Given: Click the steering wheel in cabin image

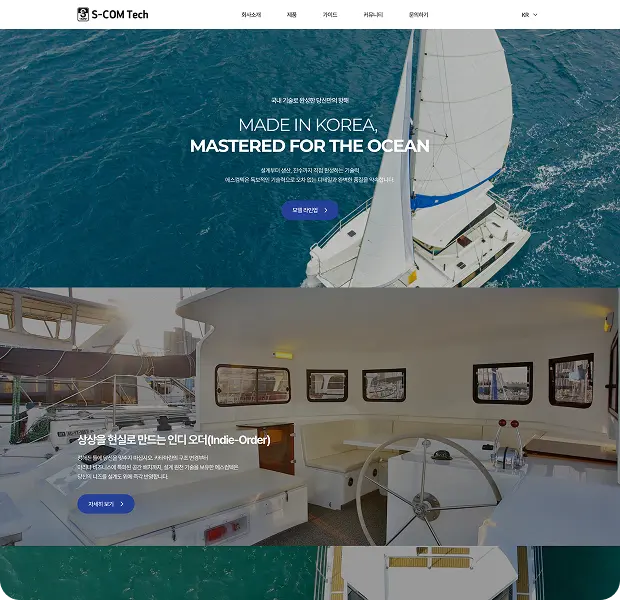Looking at the screenshot, I should click(x=429, y=490).
